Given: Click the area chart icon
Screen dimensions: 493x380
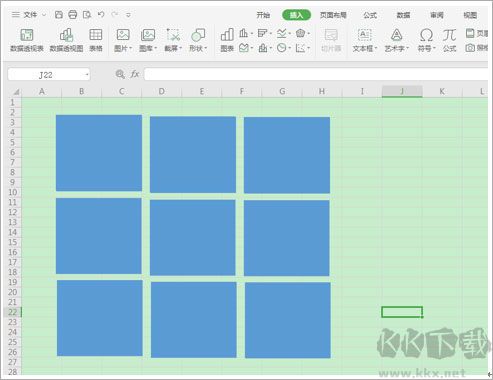Looking at the screenshot, I should [244, 48].
